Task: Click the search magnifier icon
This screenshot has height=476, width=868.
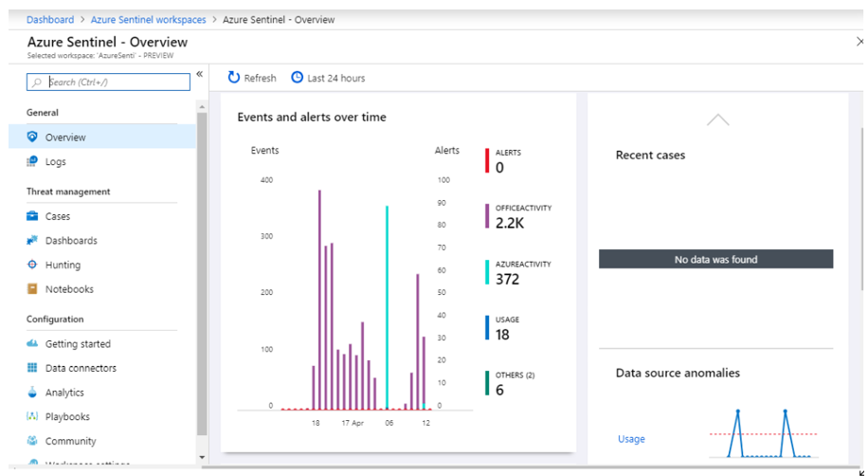Action: 37,82
